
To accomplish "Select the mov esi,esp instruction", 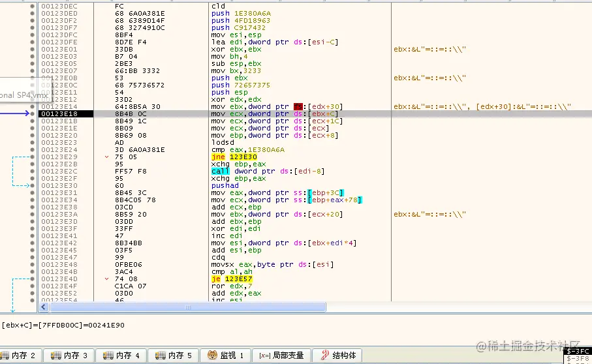I will pyautogui.click(x=236, y=35).
